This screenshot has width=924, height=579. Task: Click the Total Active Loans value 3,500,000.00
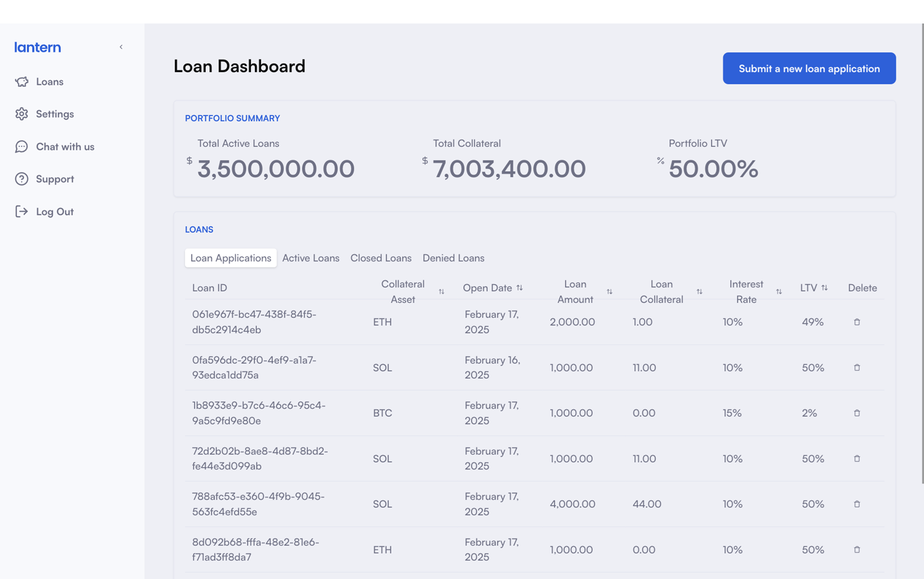[276, 169]
